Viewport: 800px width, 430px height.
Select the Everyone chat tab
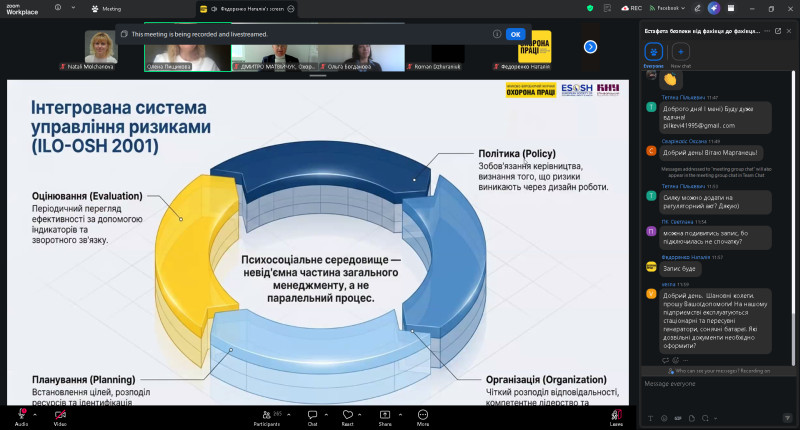pos(653,52)
